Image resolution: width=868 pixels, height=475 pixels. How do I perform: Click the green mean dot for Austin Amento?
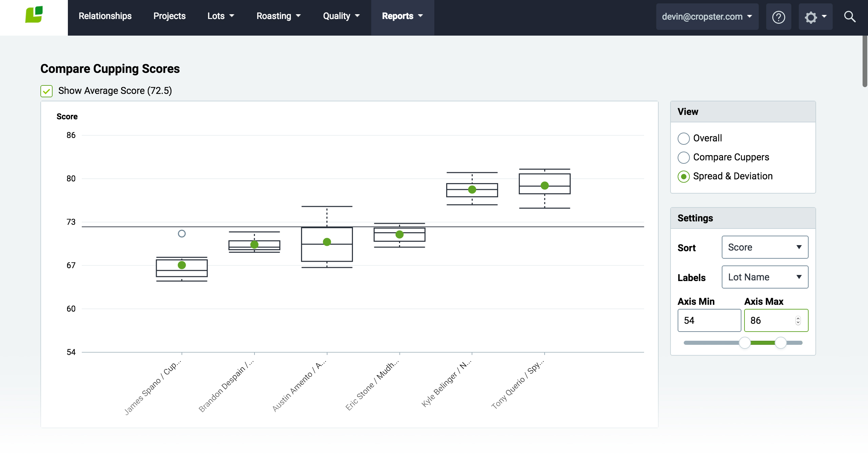coord(327,242)
